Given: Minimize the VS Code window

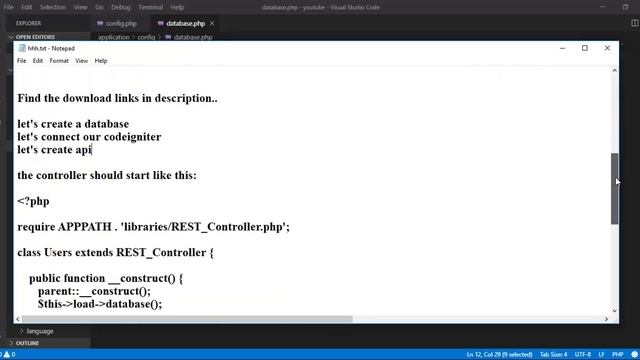Looking at the screenshot, I should 602,7.
